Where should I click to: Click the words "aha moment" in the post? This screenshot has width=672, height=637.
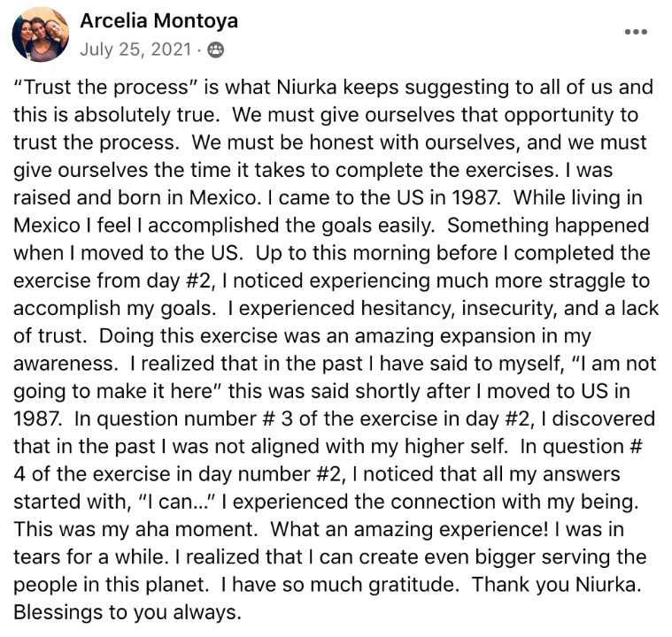coord(197,529)
